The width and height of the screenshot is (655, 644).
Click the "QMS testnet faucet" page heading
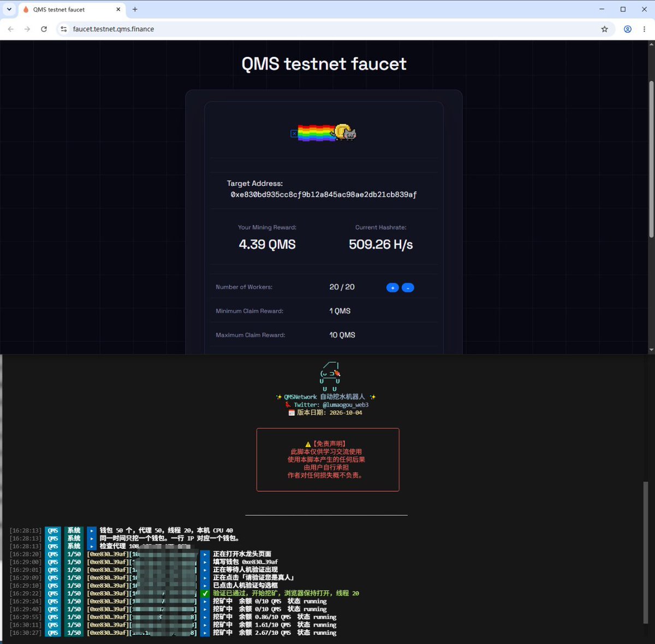click(x=324, y=64)
